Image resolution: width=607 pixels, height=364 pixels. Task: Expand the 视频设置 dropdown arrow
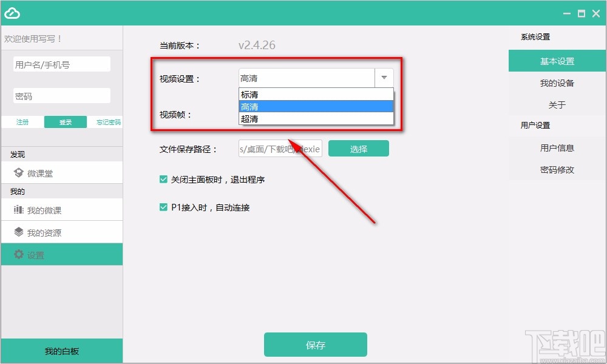coord(384,78)
